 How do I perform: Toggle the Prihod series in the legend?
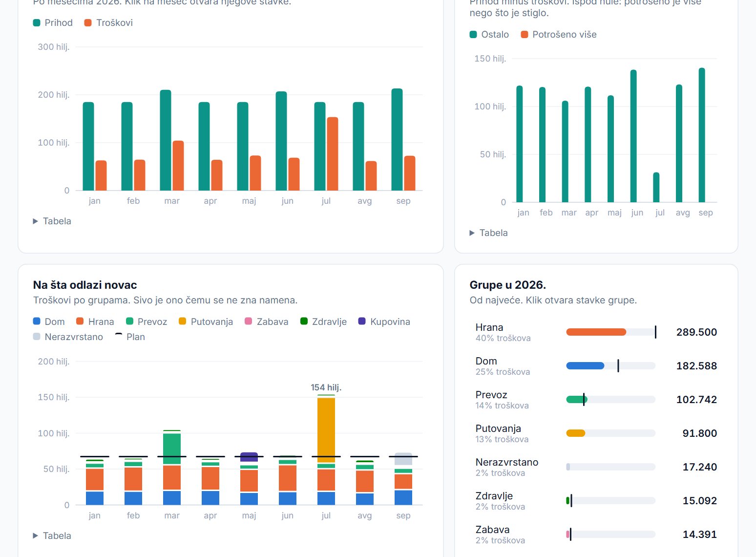53,23
